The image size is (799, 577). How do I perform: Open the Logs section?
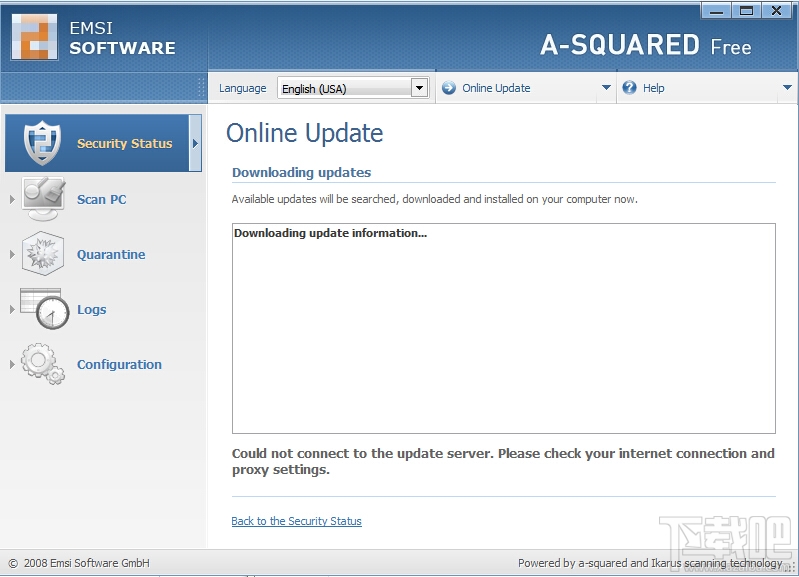(x=92, y=309)
